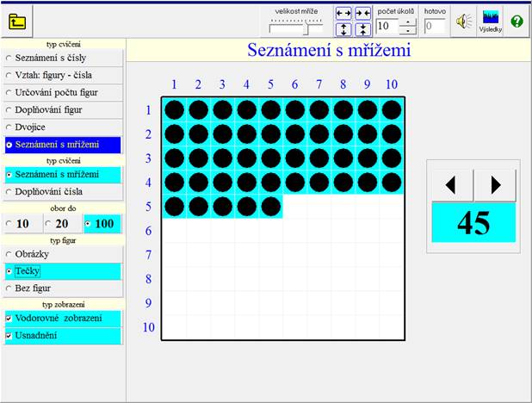Click the displayed number 45
Viewport: 532px width, 403px height.
tap(473, 223)
